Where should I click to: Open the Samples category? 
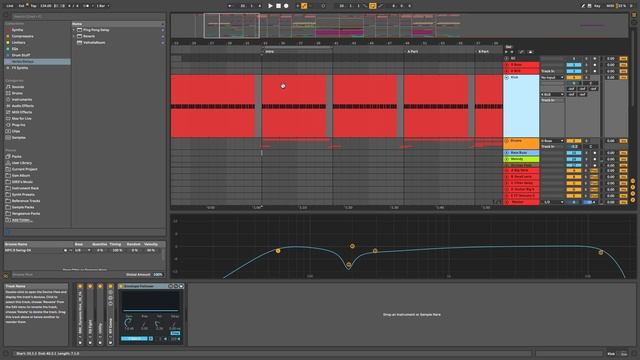pyautogui.click(x=18, y=138)
